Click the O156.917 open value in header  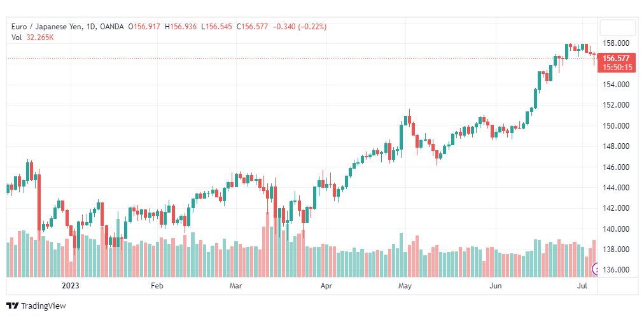144,27
